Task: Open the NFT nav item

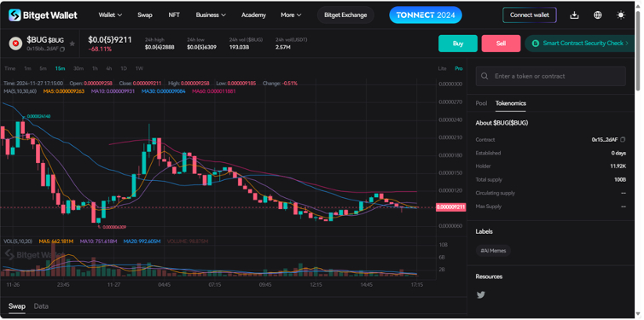Action: (x=174, y=15)
